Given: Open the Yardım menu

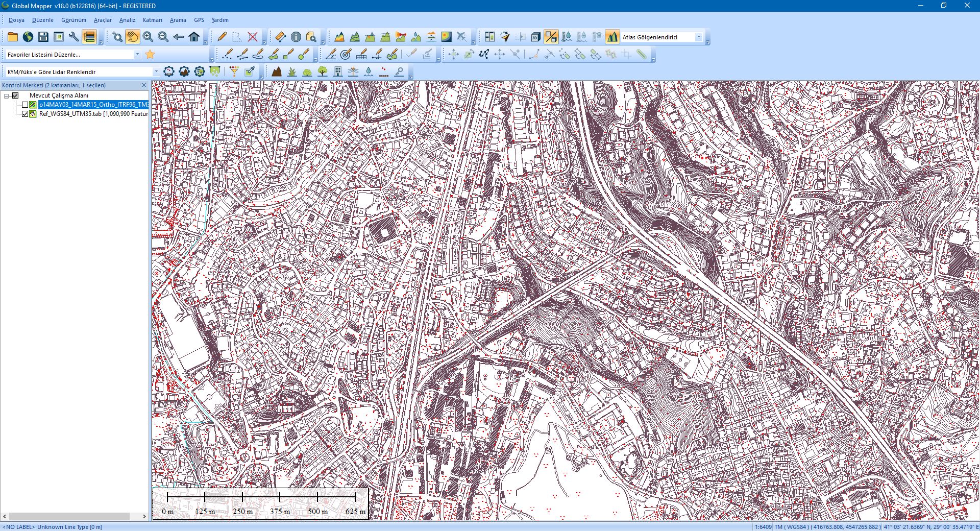Looking at the screenshot, I should (x=220, y=20).
